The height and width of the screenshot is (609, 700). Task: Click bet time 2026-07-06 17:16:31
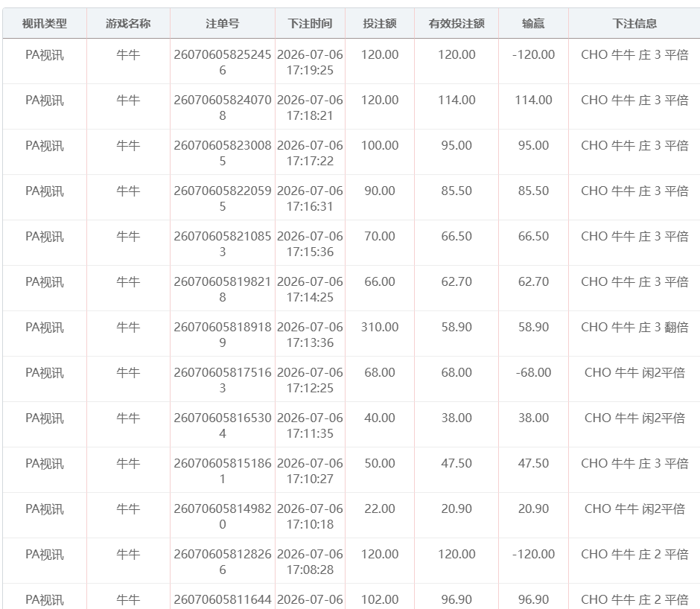pos(310,198)
